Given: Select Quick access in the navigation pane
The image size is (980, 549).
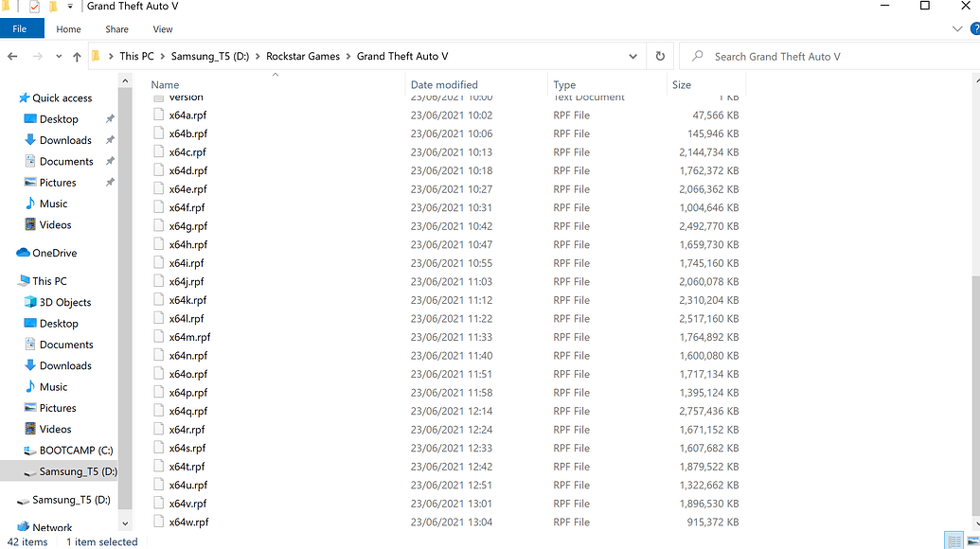Looking at the screenshot, I should (x=62, y=98).
